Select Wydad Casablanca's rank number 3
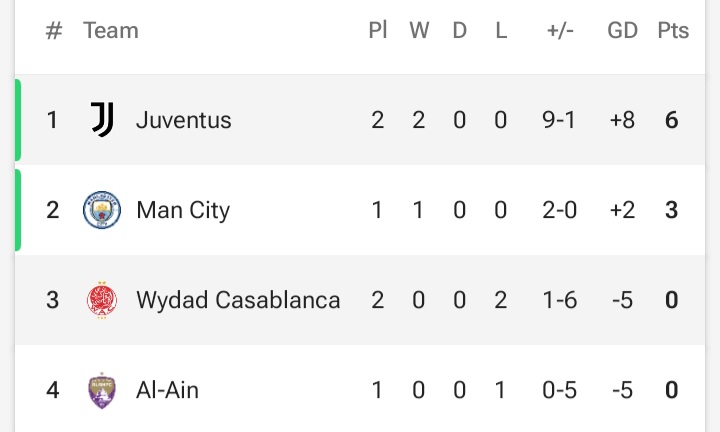720x432 pixels. tap(52, 300)
